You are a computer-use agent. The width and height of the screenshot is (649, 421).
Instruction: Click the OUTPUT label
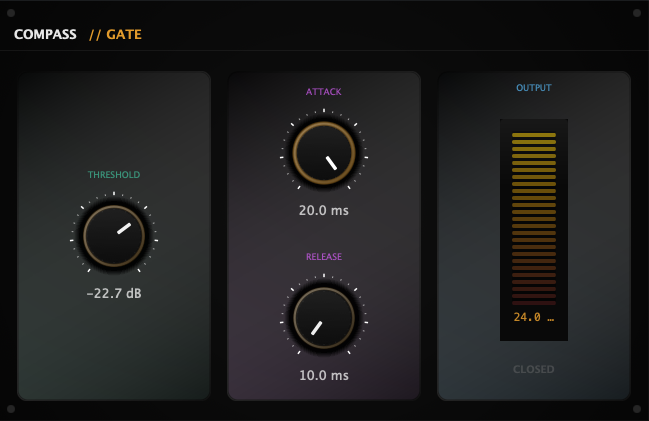tap(534, 88)
